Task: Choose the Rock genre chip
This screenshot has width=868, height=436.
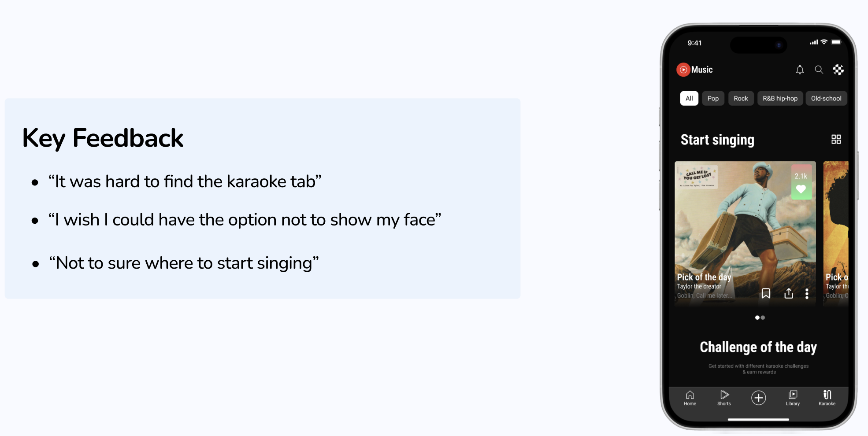Action: [741, 98]
